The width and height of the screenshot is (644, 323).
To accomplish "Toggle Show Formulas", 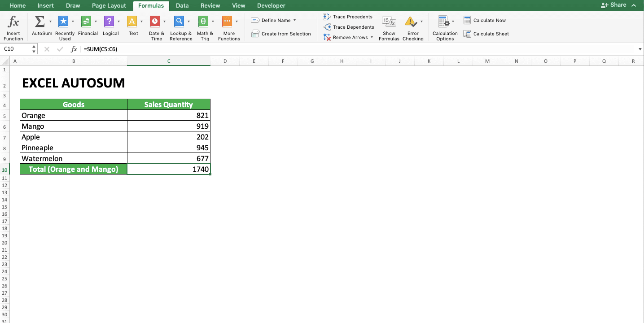I will (389, 29).
